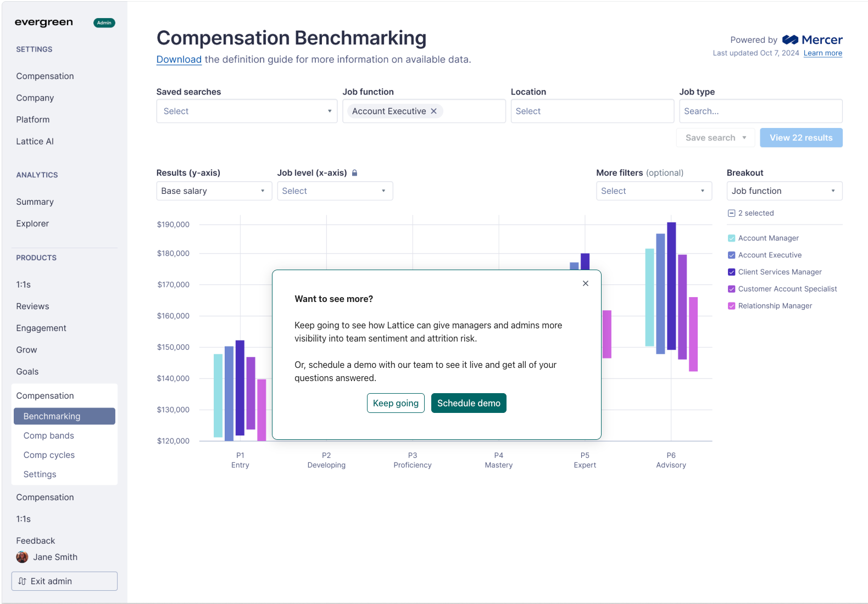Open Goals in the sidebar

(27, 372)
